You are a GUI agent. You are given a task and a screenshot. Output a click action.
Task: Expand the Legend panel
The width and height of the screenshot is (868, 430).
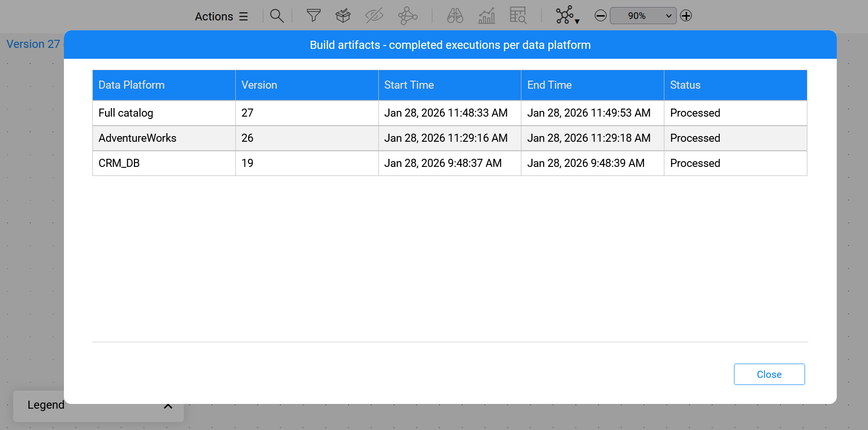click(168, 406)
